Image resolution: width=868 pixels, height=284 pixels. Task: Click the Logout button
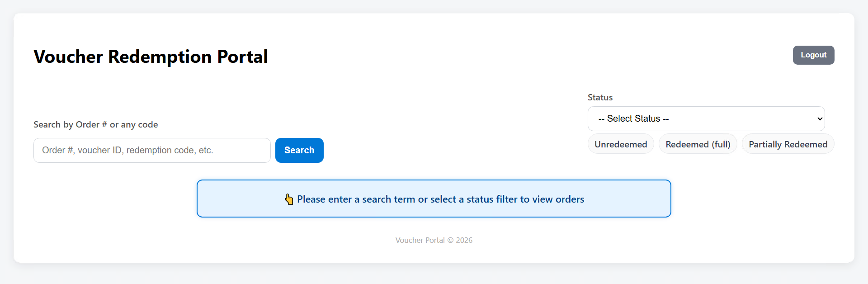pyautogui.click(x=813, y=55)
